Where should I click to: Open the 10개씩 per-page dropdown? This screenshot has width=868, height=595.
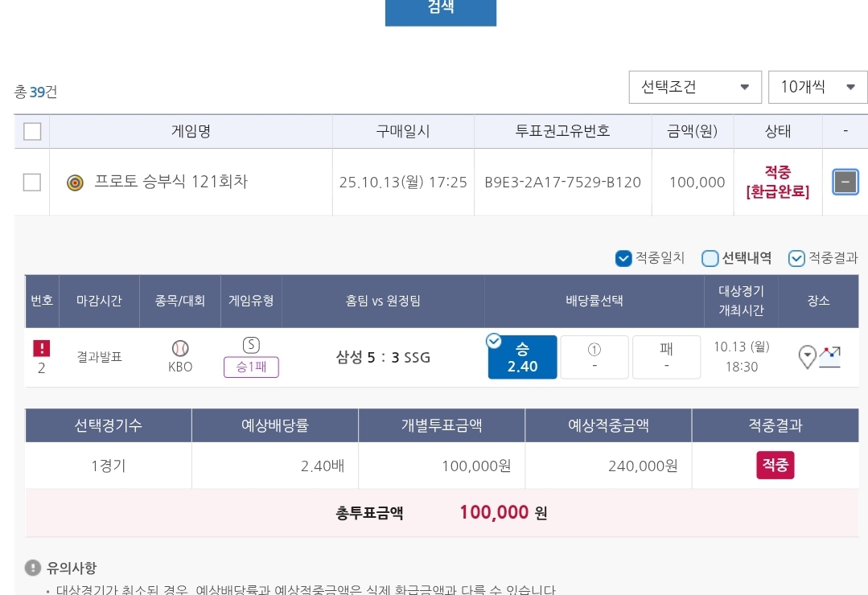tap(817, 87)
